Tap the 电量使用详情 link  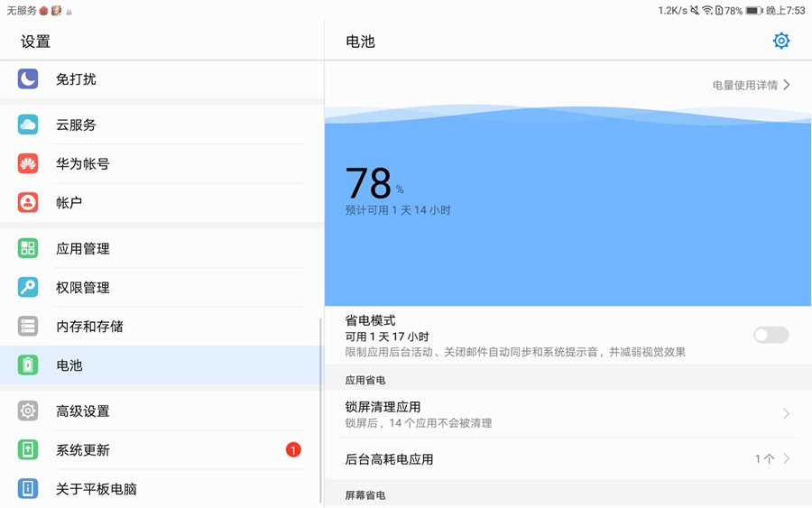[x=744, y=85]
